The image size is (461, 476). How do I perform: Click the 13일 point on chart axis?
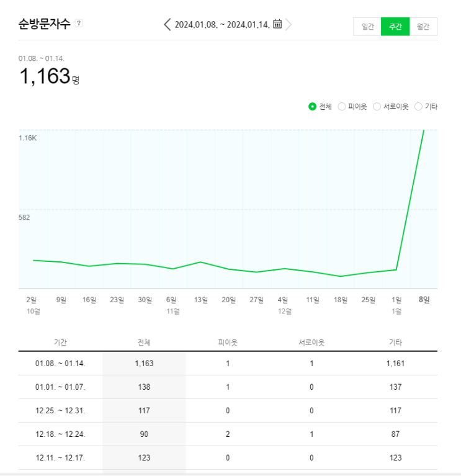tap(201, 300)
